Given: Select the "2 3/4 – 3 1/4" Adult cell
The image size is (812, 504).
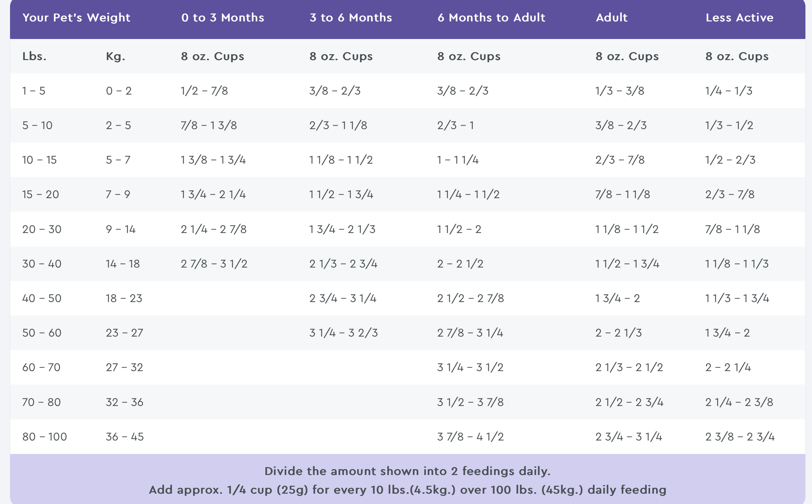Looking at the screenshot, I should [629, 437].
